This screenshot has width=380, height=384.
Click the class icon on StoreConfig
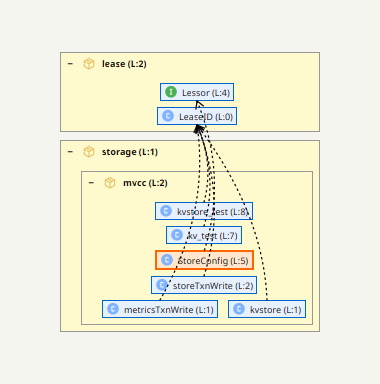[x=167, y=260]
